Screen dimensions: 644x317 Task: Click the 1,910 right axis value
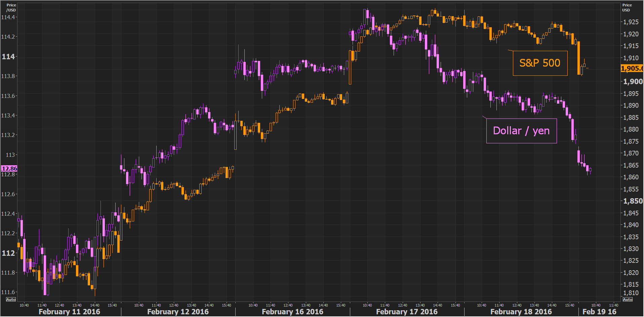point(631,58)
